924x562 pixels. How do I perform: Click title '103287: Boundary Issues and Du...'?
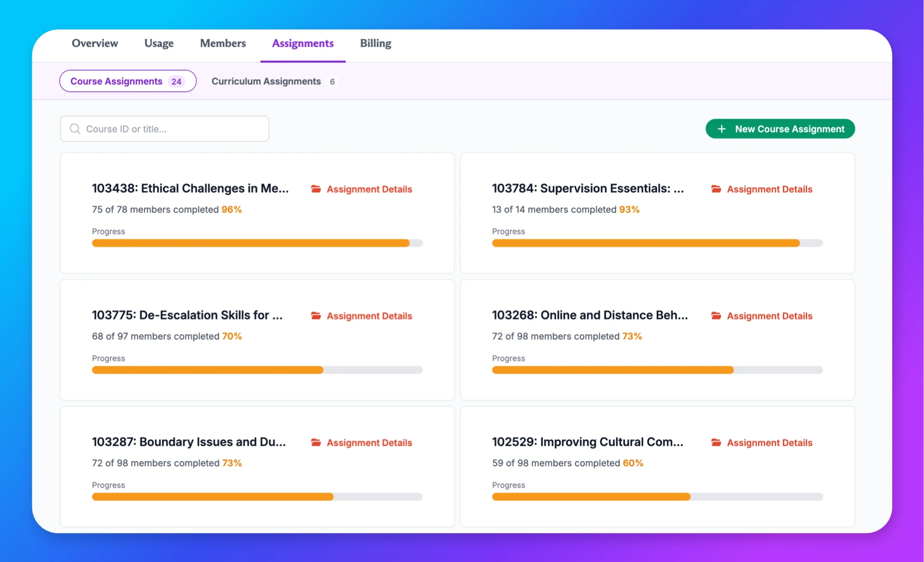(189, 442)
